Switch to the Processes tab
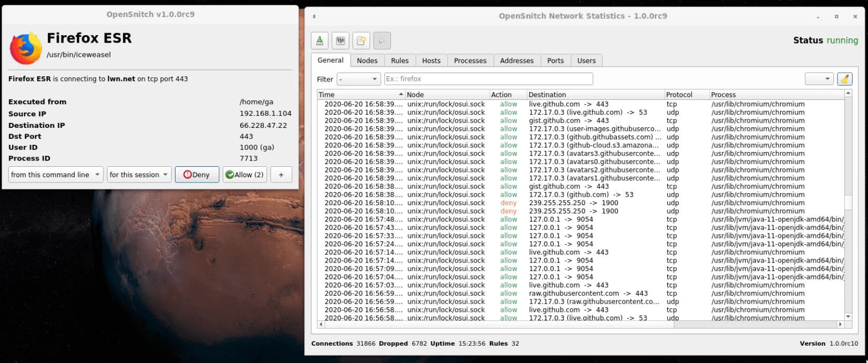 (470, 60)
